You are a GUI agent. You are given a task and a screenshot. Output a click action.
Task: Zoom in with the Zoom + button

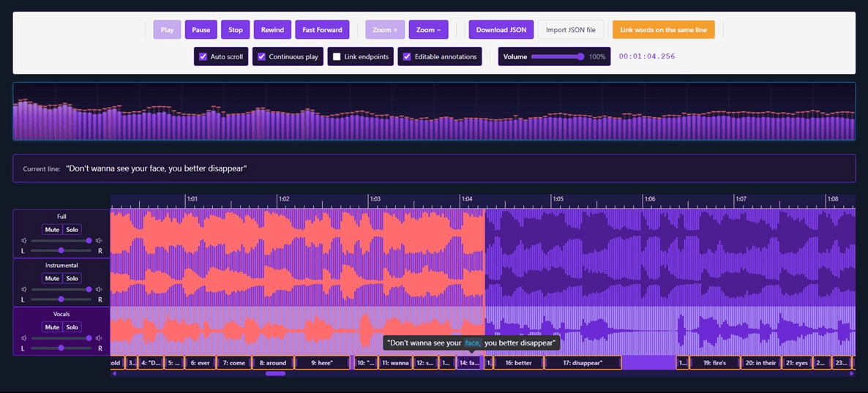[x=385, y=30]
